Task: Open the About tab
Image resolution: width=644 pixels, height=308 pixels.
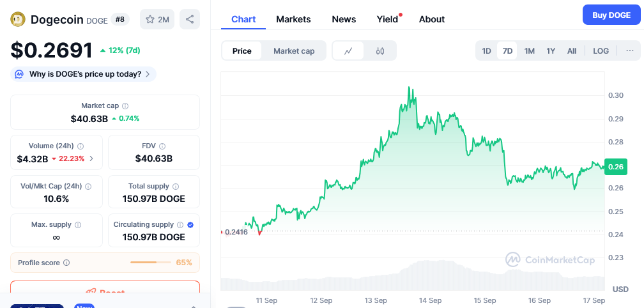Action: coord(432,19)
